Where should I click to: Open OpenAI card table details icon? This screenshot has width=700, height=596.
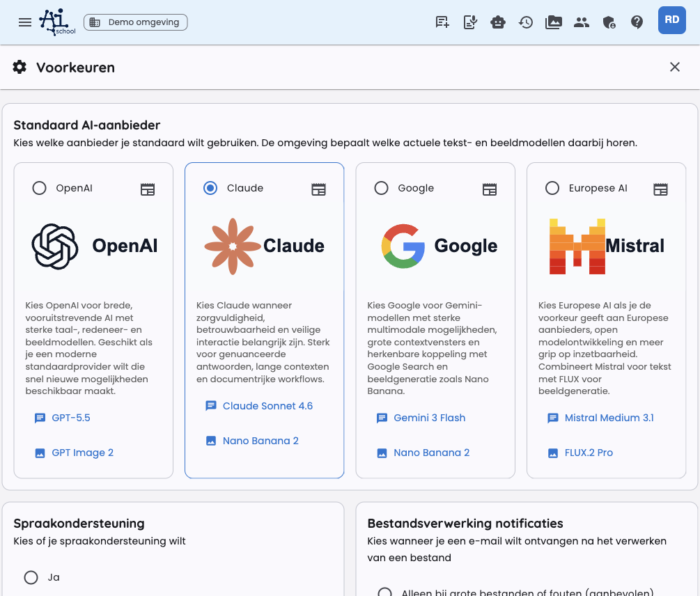[x=148, y=189]
